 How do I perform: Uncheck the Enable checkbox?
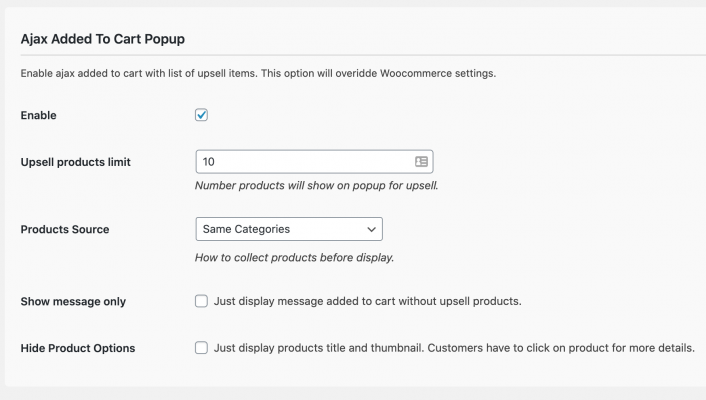(201, 115)
